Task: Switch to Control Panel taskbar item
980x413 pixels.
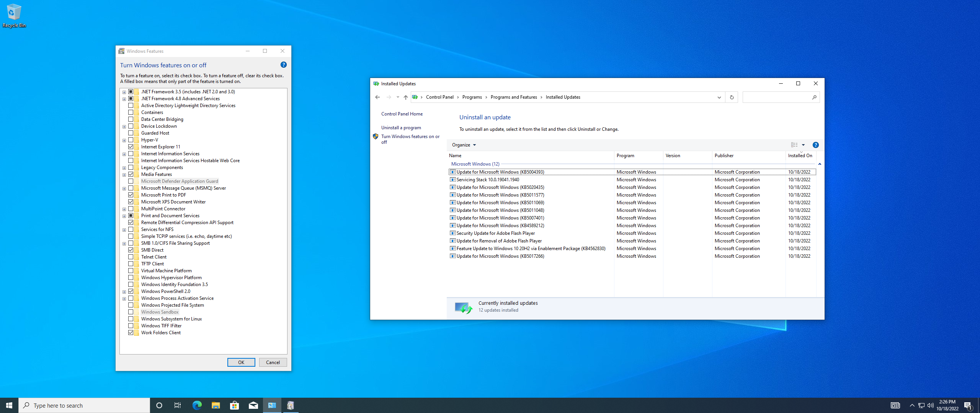Action: [x=272, y=405]
